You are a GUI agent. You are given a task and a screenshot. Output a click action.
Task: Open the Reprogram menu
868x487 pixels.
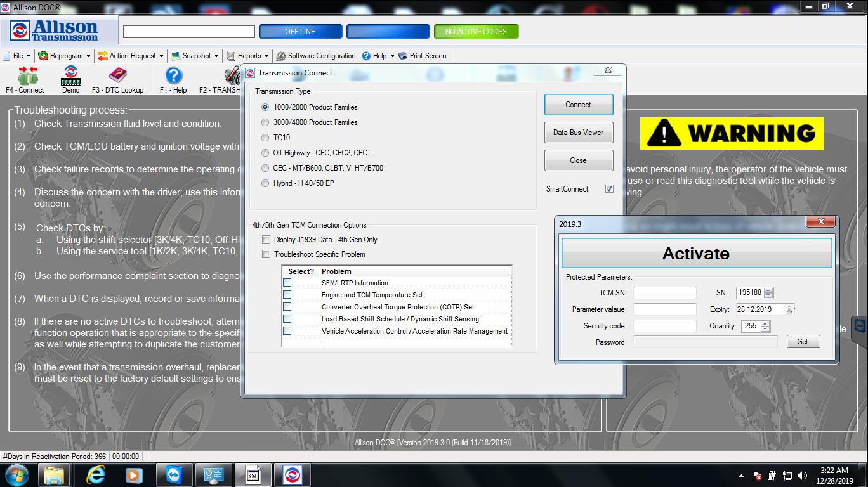tap(64, 56)
